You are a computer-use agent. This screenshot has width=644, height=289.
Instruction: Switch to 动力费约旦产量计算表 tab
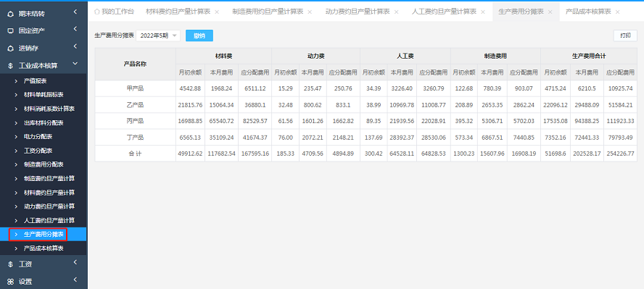pos(358,12)
